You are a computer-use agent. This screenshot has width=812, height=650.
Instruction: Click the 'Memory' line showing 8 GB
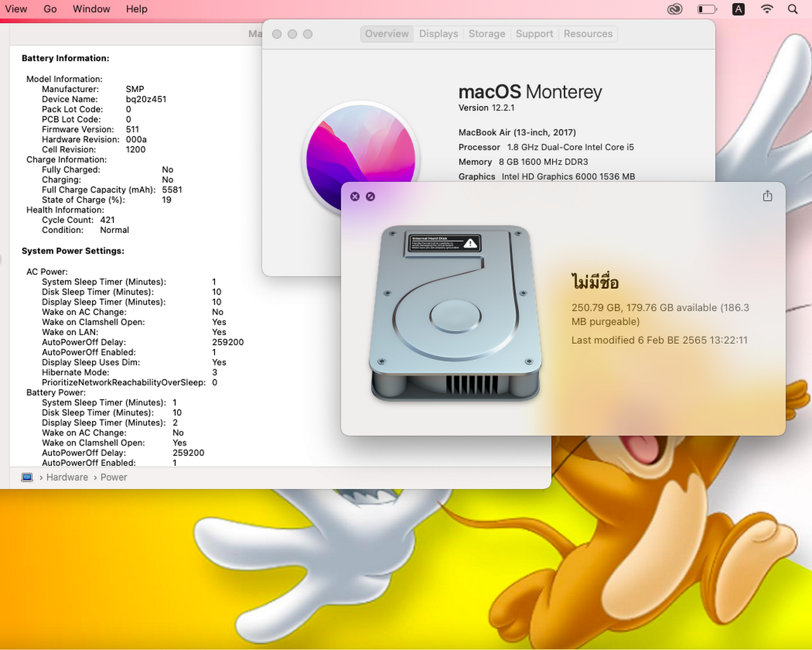523,162
